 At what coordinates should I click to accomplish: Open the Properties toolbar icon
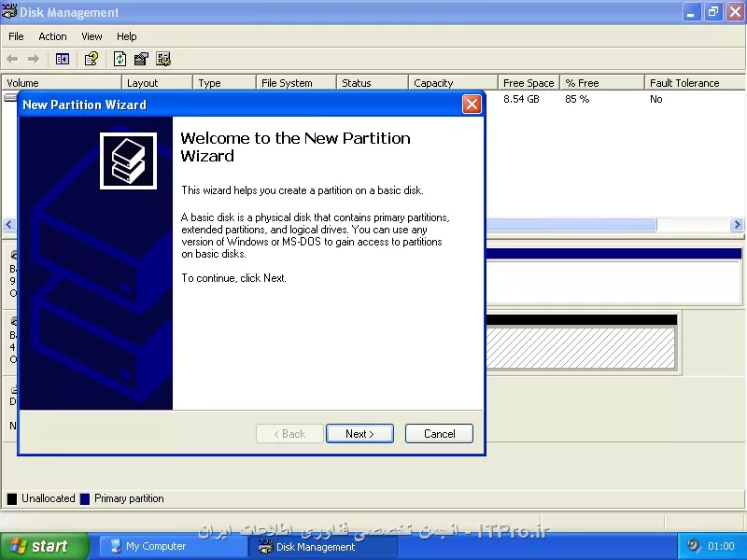[x=141, y=59]
